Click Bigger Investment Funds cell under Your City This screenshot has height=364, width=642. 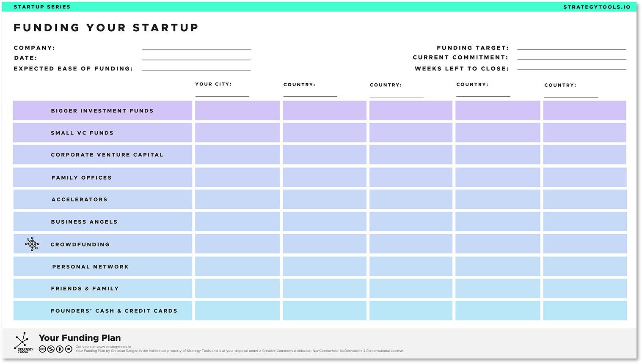(237, 111)
